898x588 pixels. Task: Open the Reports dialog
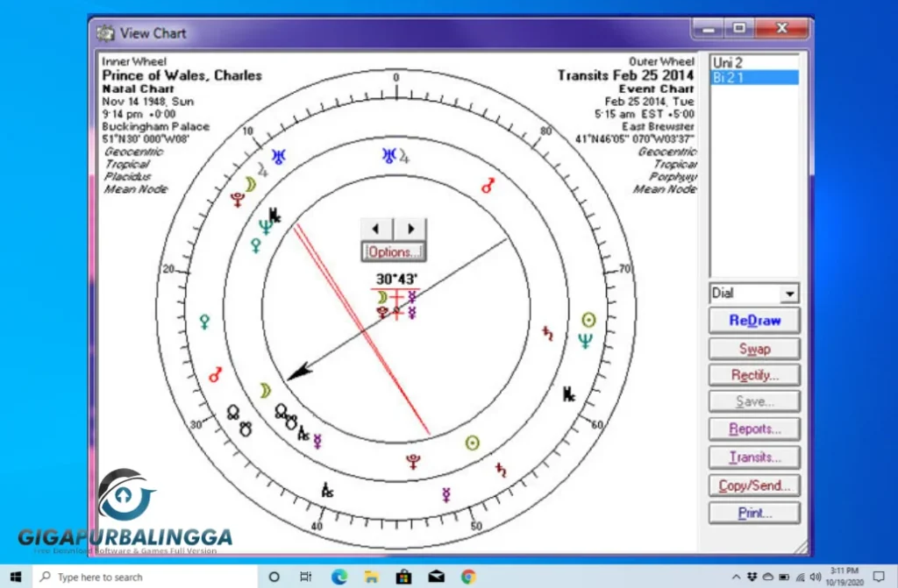(x=754, y=429)
